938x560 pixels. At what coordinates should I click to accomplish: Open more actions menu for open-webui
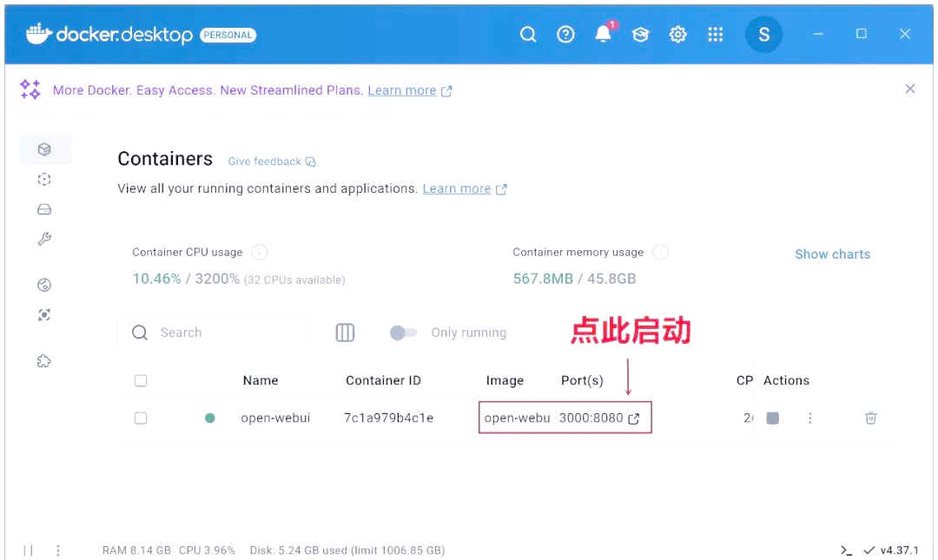click(x=809, y=418)
